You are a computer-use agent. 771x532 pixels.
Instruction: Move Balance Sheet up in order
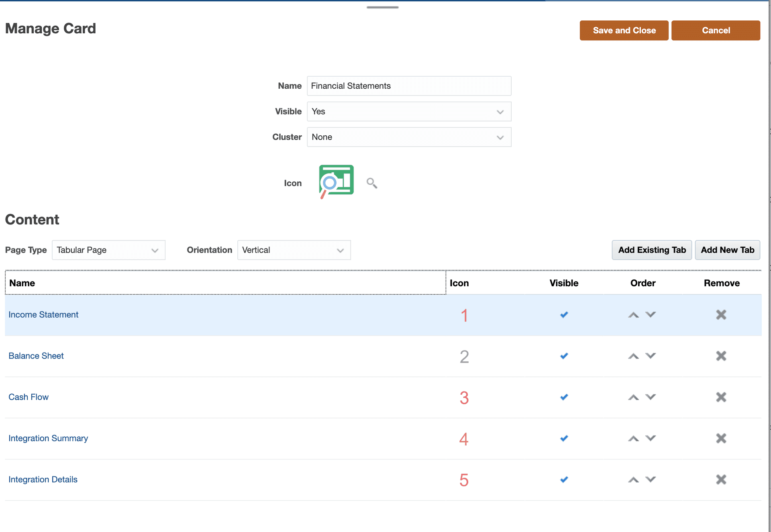coord(634,356)
